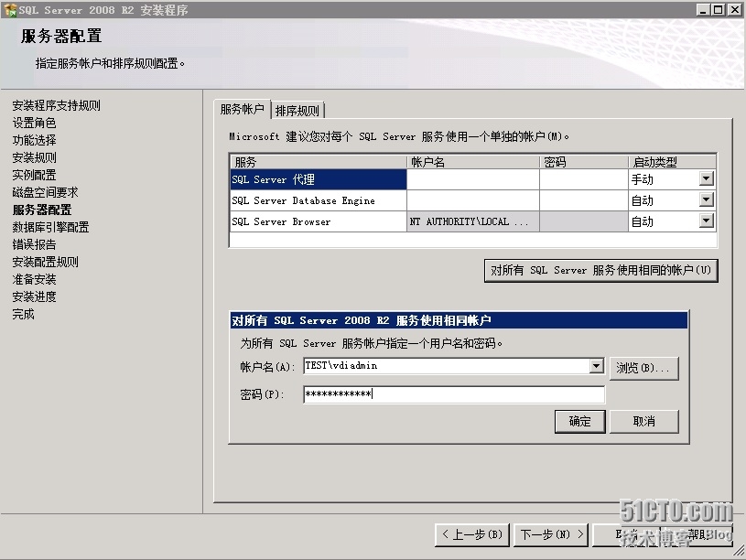Open startup type dropdown for SQL Server 代理
The width and height of the screenshot is (746, 560).
click(x=707, y=179)
